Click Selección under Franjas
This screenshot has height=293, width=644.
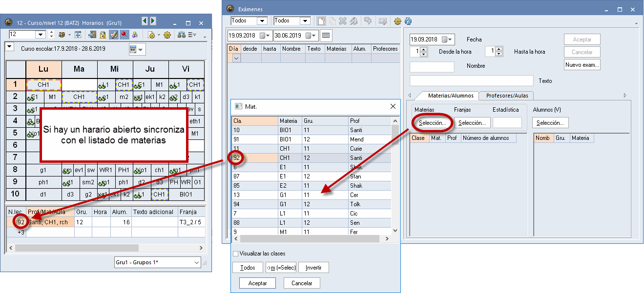coord(472,123)
